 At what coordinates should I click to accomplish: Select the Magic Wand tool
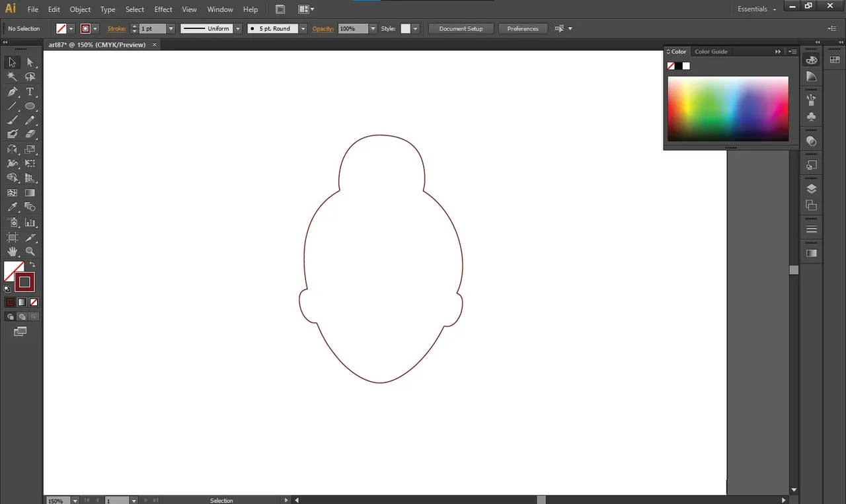(x=12, y=77)
